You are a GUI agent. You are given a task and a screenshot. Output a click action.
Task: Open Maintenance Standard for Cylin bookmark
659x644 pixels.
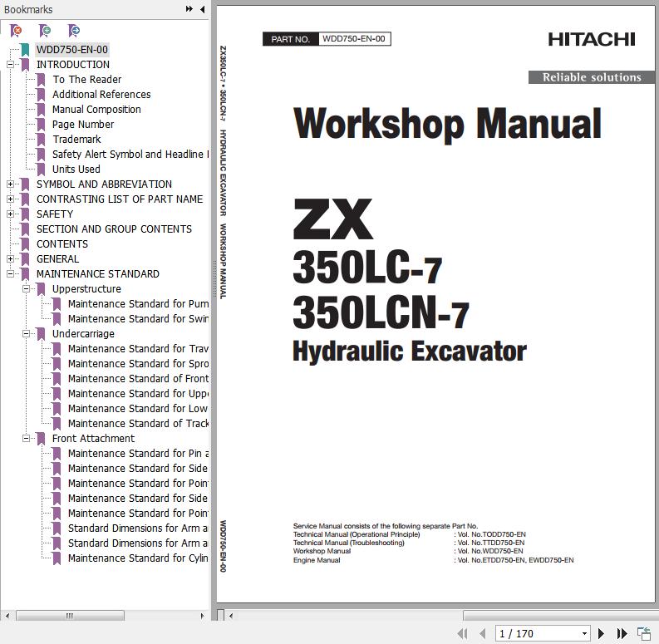pyautogui.click(x=138, y=558)
